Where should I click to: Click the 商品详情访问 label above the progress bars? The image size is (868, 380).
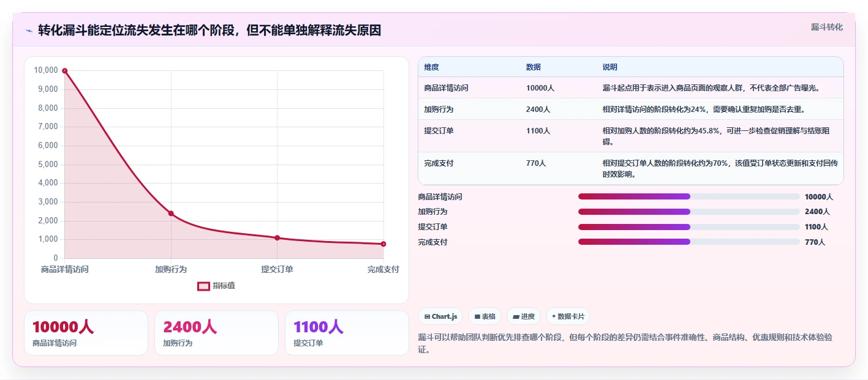pyautogui.click(x=440, y=197)
